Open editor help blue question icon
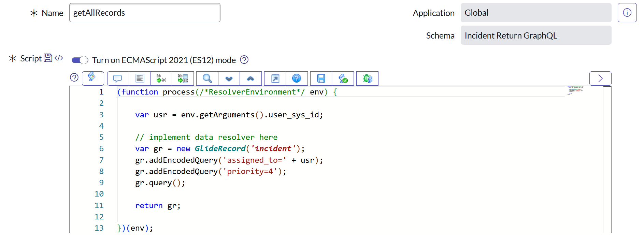 tap(297, 78)
